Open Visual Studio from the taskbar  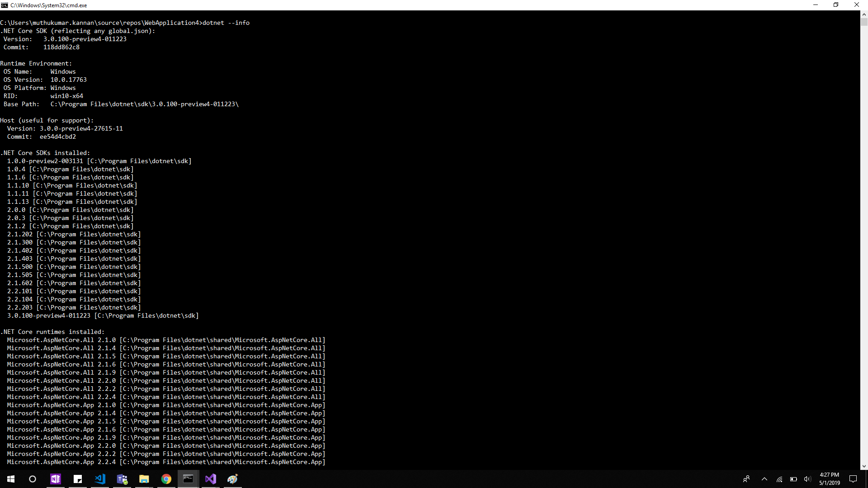point(210,479)
